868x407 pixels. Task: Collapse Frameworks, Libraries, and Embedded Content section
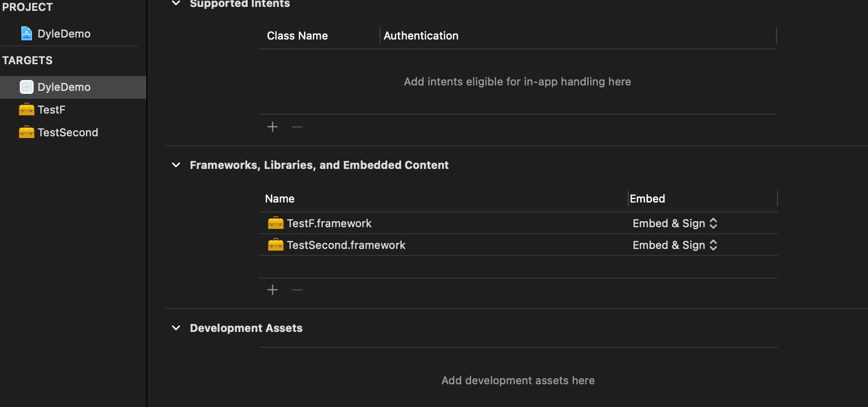[x=176, y=165]
